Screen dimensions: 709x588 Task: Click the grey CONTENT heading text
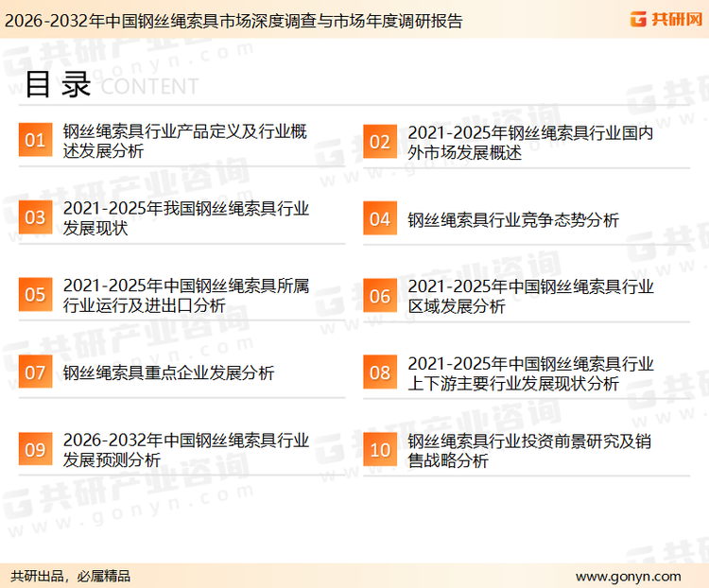(149, 86)
